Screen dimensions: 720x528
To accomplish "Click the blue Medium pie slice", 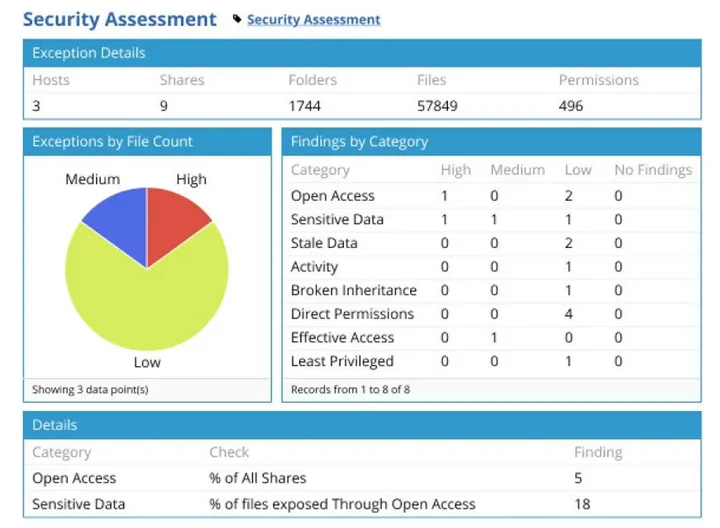I will tap(117, 217).
